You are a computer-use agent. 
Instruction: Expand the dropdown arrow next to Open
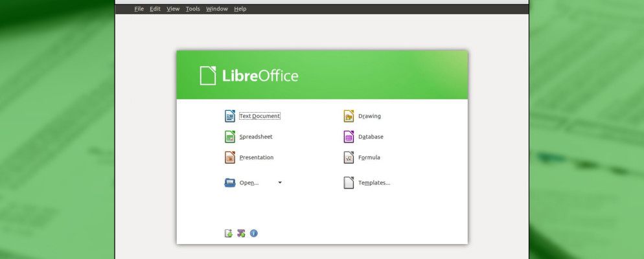(280, 182)
